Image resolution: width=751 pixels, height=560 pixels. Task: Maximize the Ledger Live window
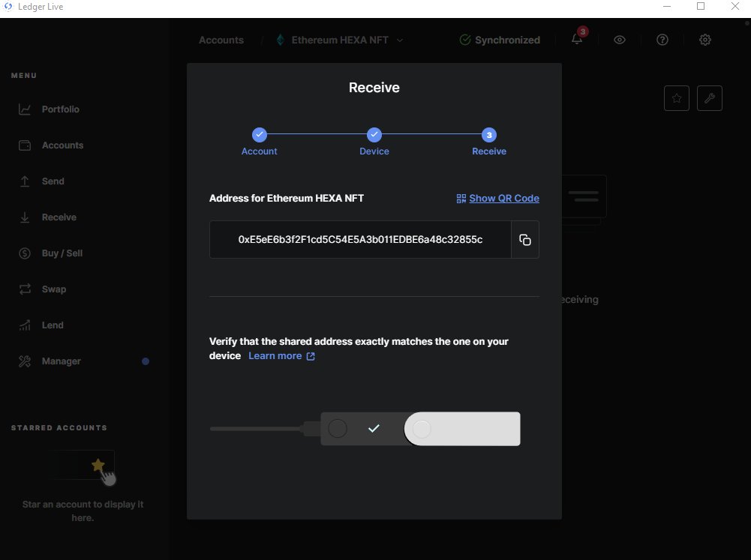tap(701, 6)
